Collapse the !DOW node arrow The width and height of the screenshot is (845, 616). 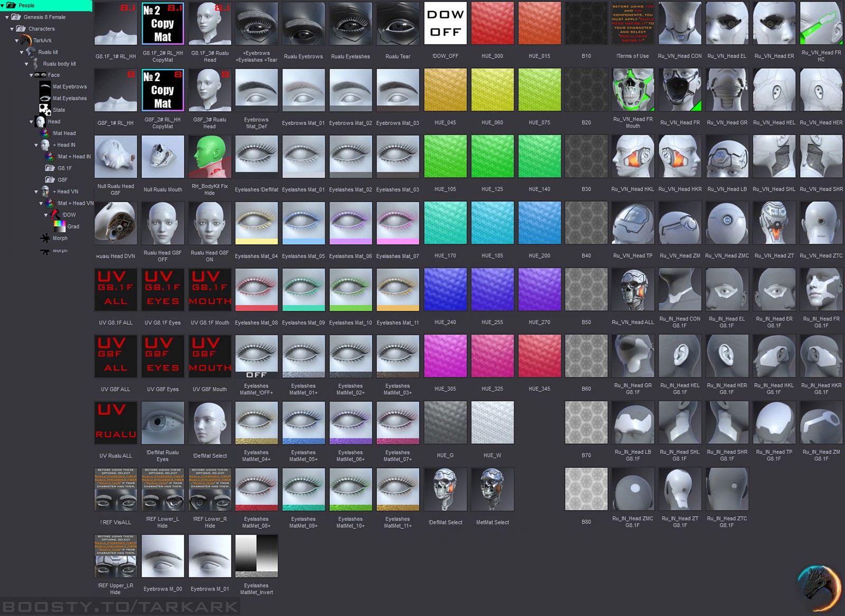[46, 214]
